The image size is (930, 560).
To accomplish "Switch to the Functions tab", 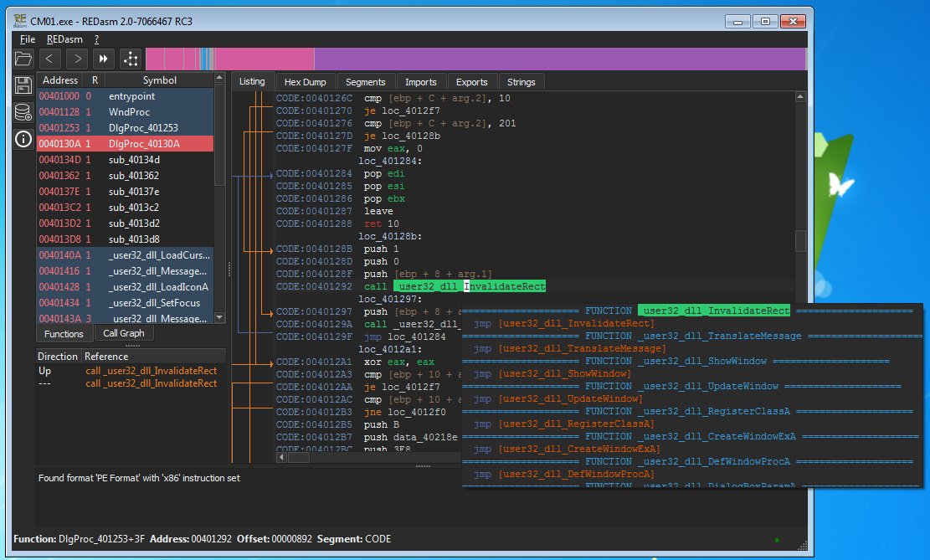I will tap(64, 334).
